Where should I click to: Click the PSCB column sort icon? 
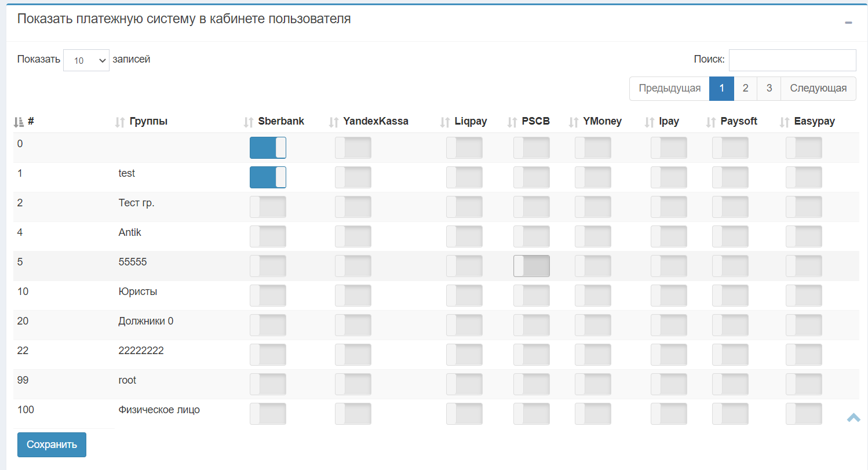tap(512, 122)
